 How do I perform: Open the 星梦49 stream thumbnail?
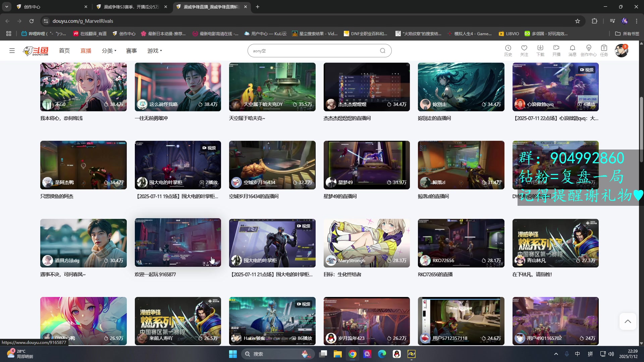367,165
